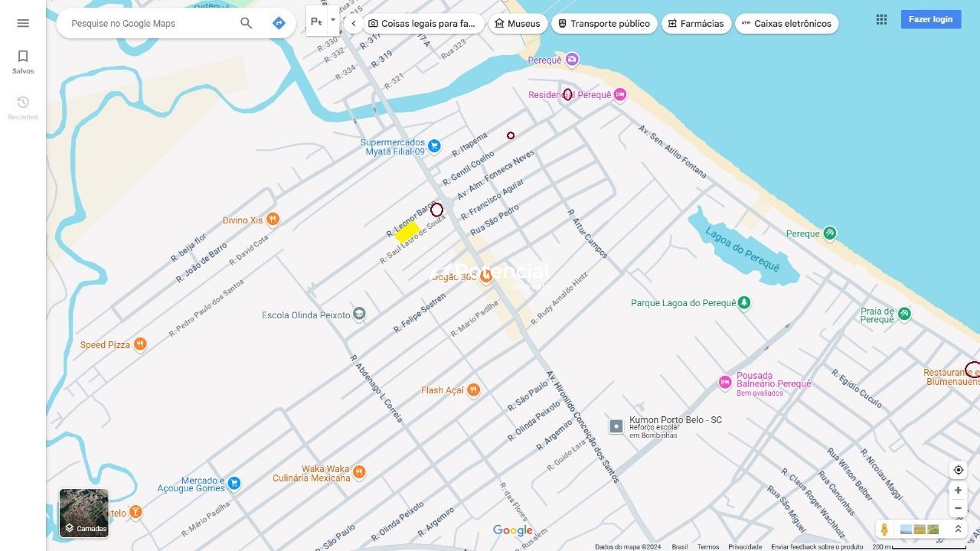Click the 200 m scale bar
This screenshot has width=980, height=551.
coord(920,546)
